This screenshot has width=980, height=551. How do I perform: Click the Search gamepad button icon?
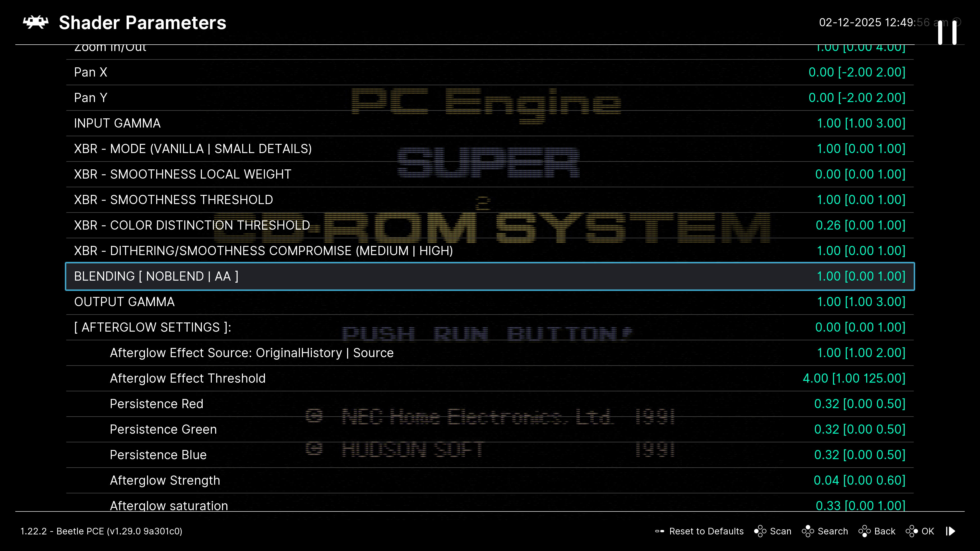pos(808,531)
